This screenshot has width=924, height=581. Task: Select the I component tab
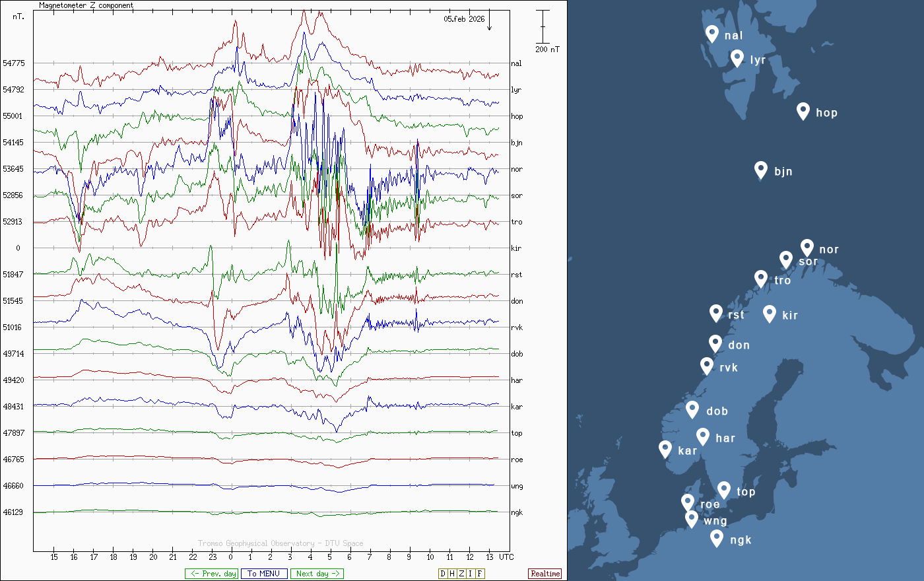click(471, 574)
